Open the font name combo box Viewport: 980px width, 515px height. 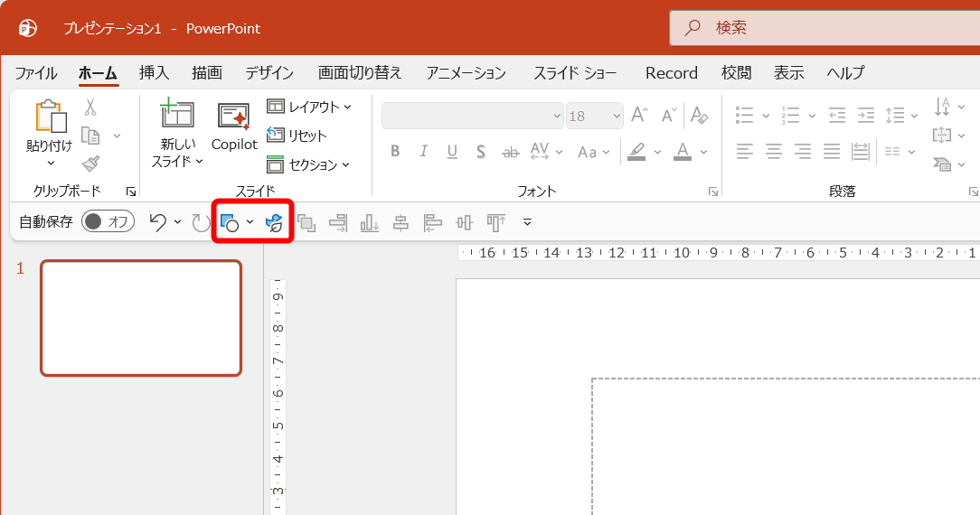[x=472, y=117]
